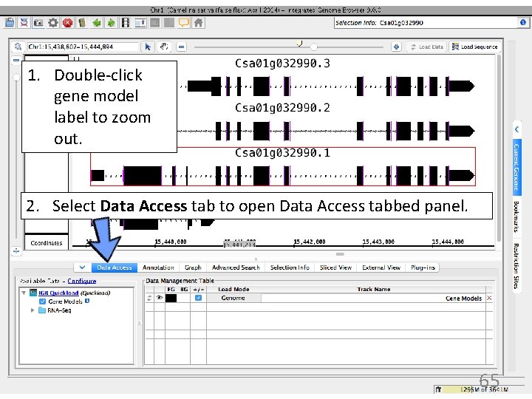
Task: Open the Genome load mode dropdown
Action: coord(233,298)
